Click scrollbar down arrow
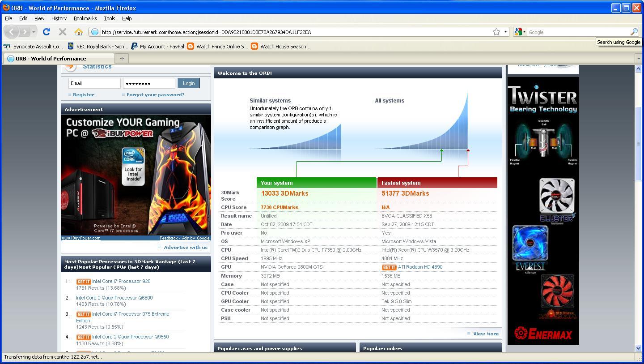 point(638,348)
